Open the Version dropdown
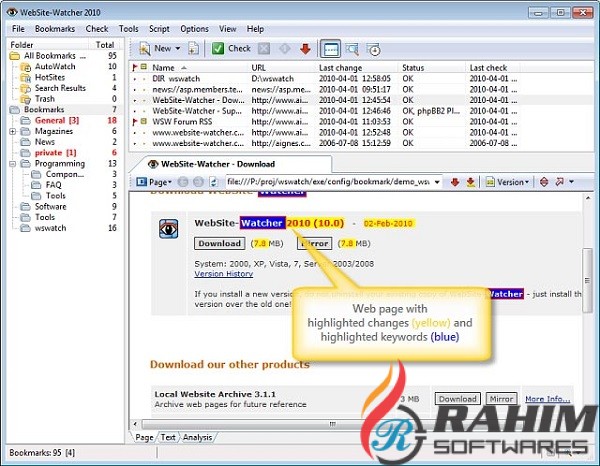The height and width of the screenshot is (466, 600). 507,182
